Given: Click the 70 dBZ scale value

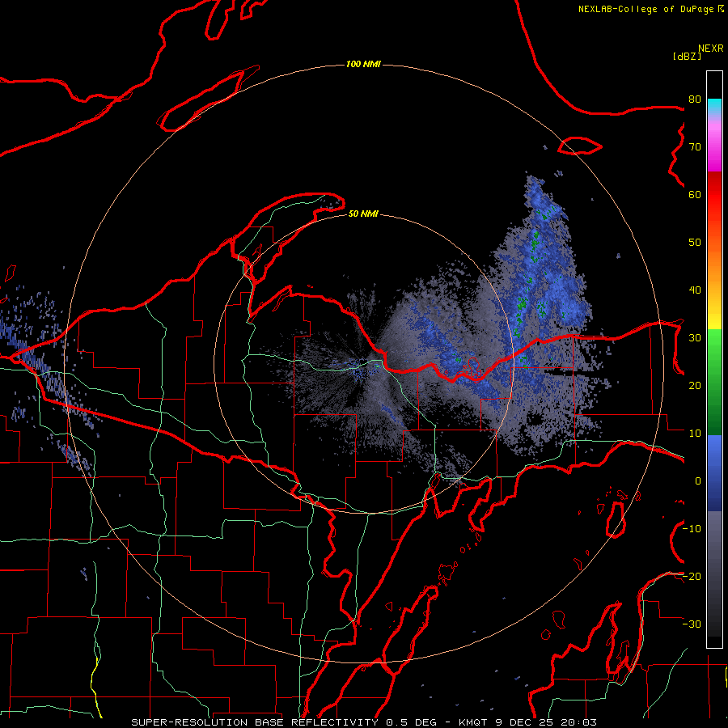Looking at the screenshot, I should click(695, 146).
